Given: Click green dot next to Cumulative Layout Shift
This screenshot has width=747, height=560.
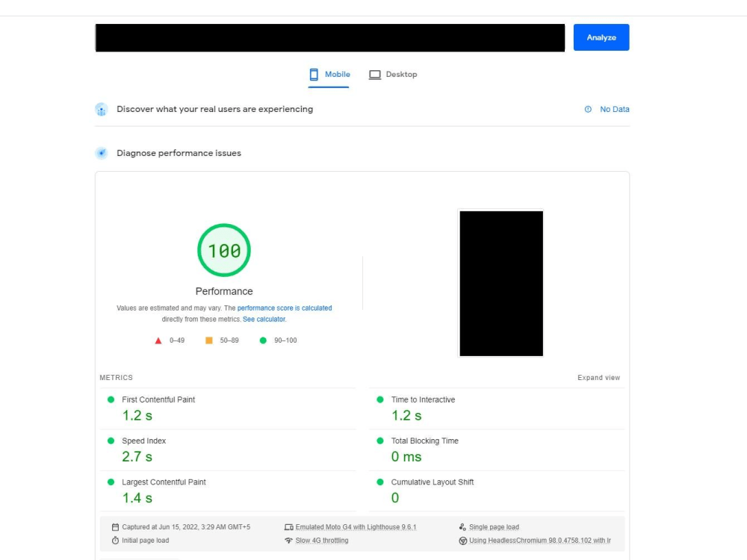Looking at the screenshot, I should [x=380, y=482].
